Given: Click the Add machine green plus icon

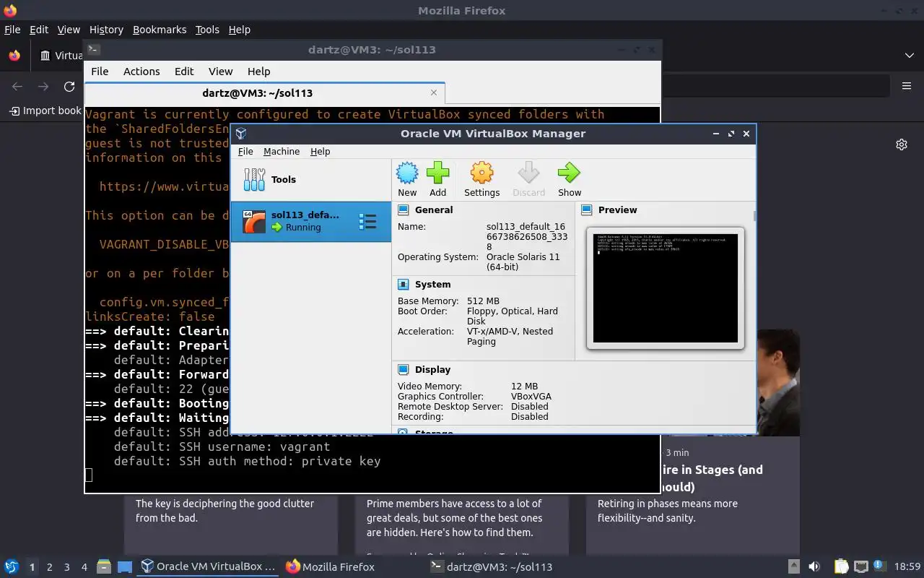Looking at the screenshot, I should 437,173.
